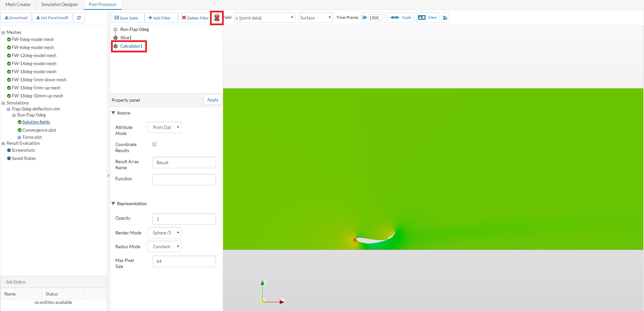
Task: Click the green check icon of FW-18deg-model mesh
Action: (x=9, y=72)
